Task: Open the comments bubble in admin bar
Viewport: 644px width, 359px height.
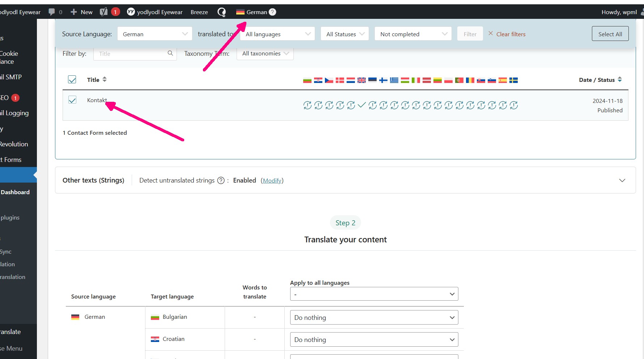Action: [52, 12]
